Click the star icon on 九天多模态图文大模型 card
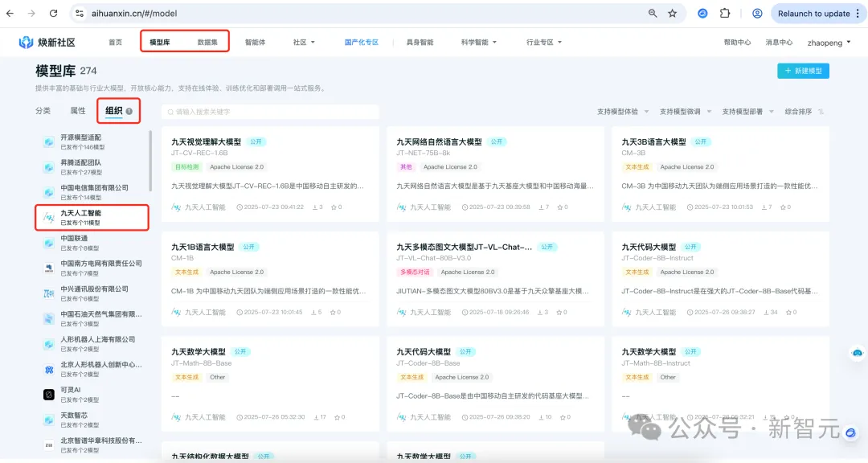The image size is (868, 463). 559,313
